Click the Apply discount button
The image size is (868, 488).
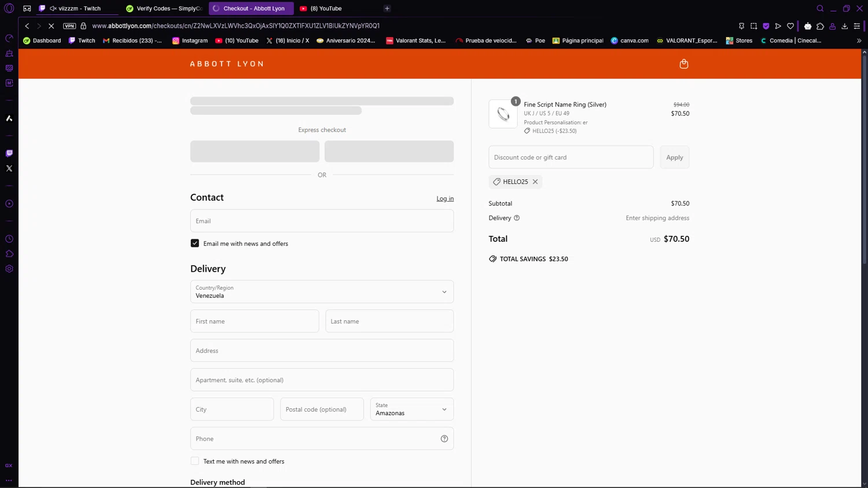674,157
